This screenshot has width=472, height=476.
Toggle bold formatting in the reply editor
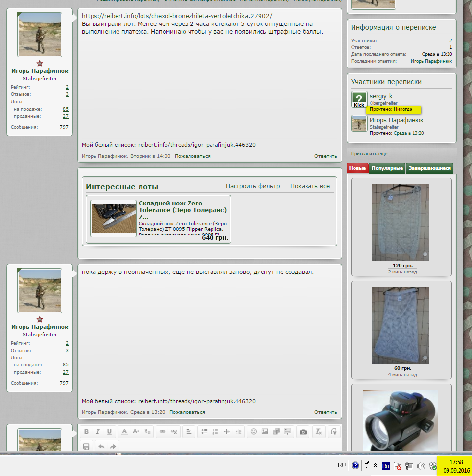pyautogui.click(x=86, y=431)
